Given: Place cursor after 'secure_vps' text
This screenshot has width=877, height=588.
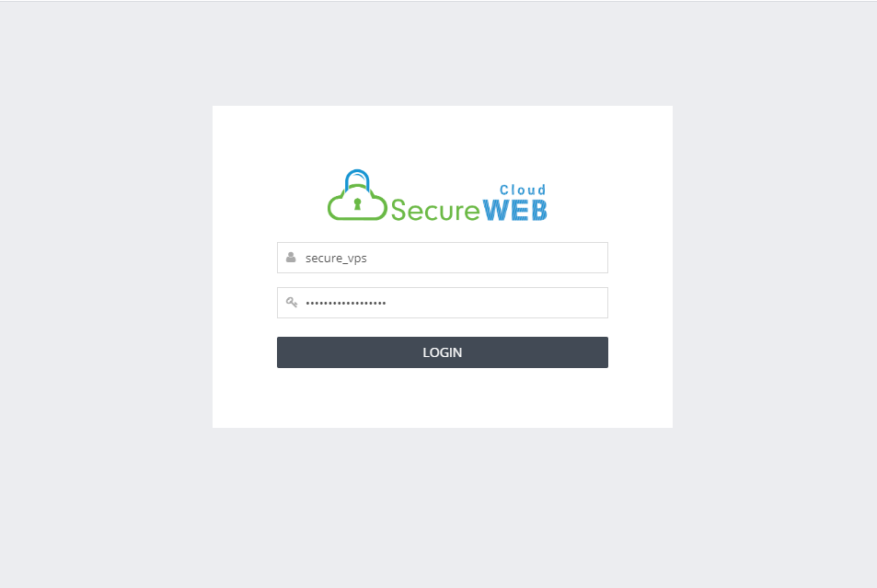Looking at the screenshot, I should (x=368, y=258).
